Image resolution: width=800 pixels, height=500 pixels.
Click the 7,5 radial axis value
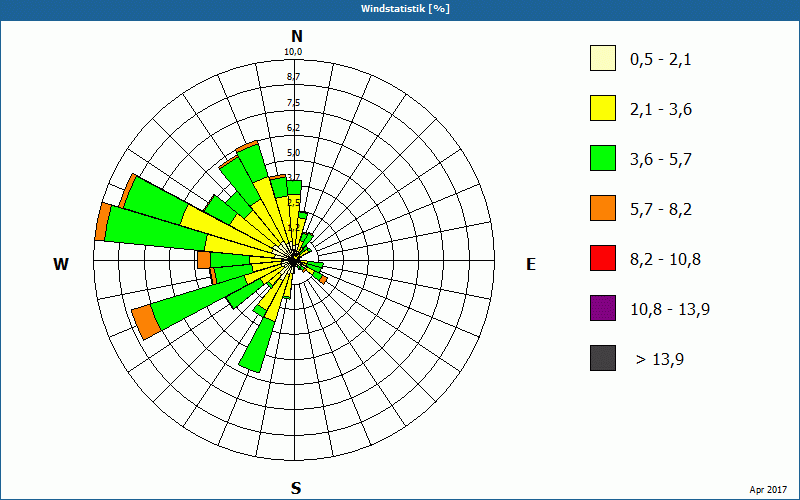(x=293, y=103)
